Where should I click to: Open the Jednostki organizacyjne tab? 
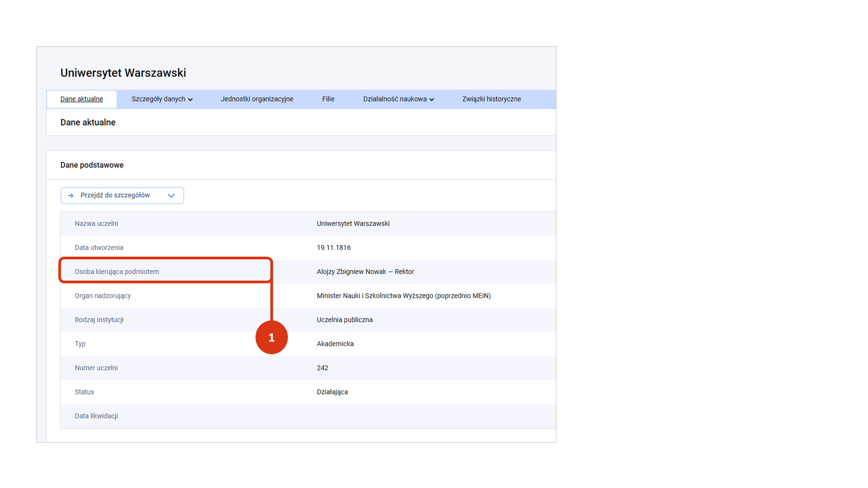coord(257,99)
